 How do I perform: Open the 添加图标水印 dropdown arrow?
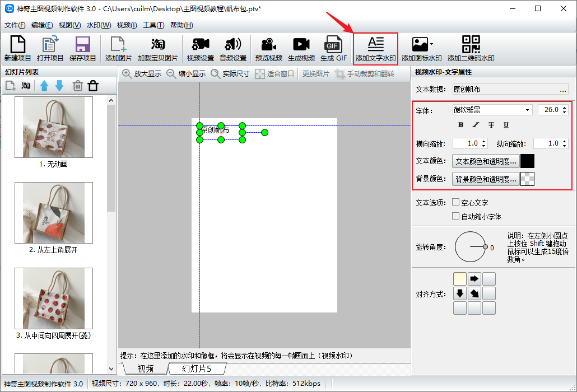click(431, 44)
